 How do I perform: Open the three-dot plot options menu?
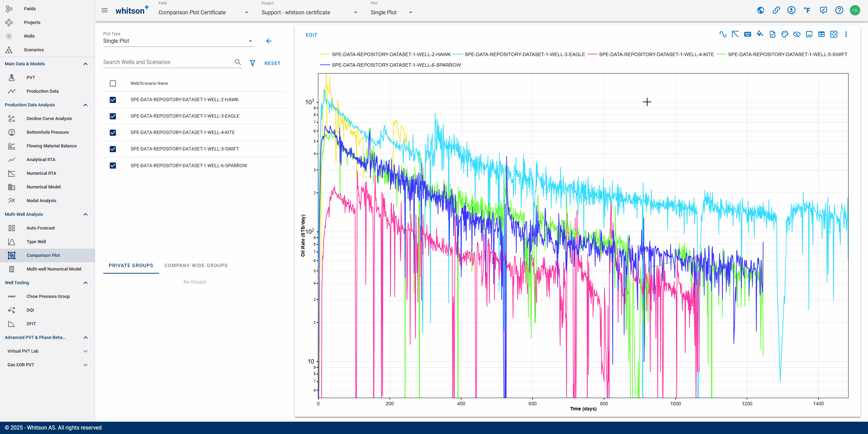coord(846,34)
